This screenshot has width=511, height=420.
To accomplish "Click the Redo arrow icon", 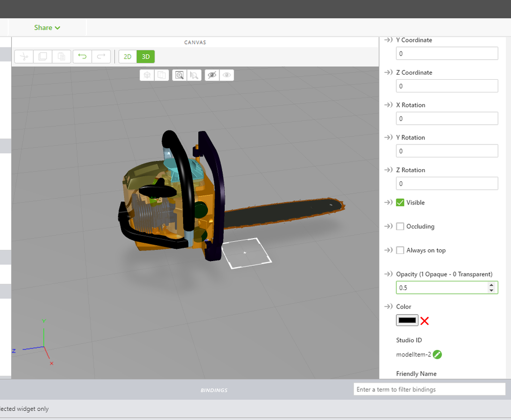I will 101,56.
